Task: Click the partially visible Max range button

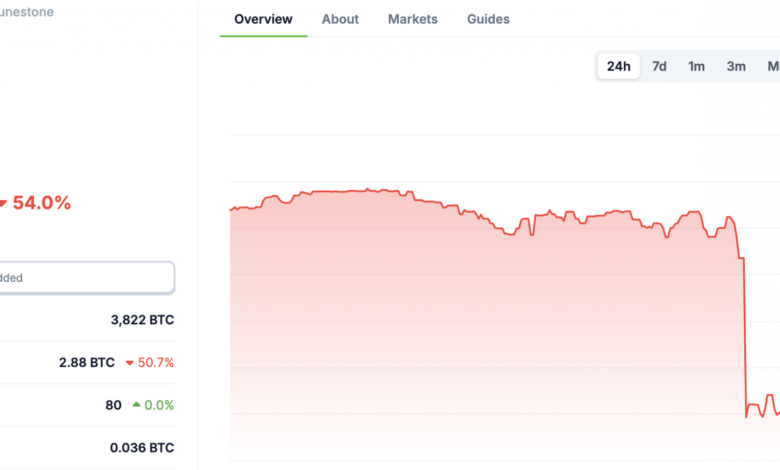Action: point(772,66)
